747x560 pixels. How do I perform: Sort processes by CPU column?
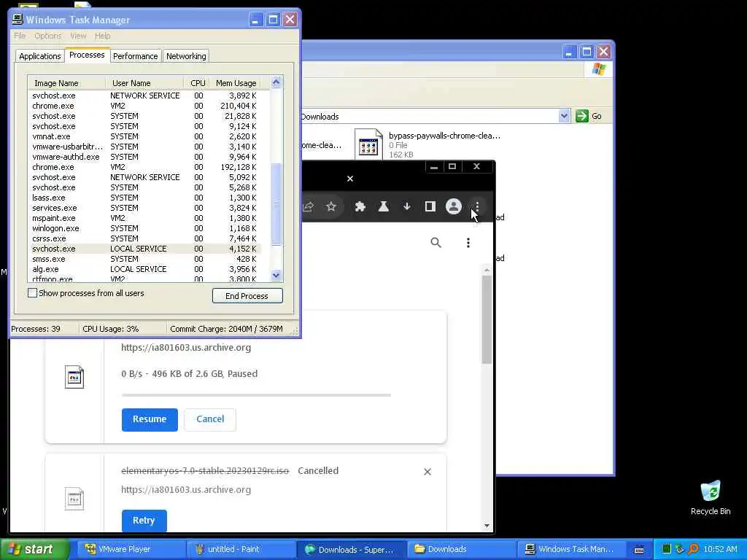(197, 83)
